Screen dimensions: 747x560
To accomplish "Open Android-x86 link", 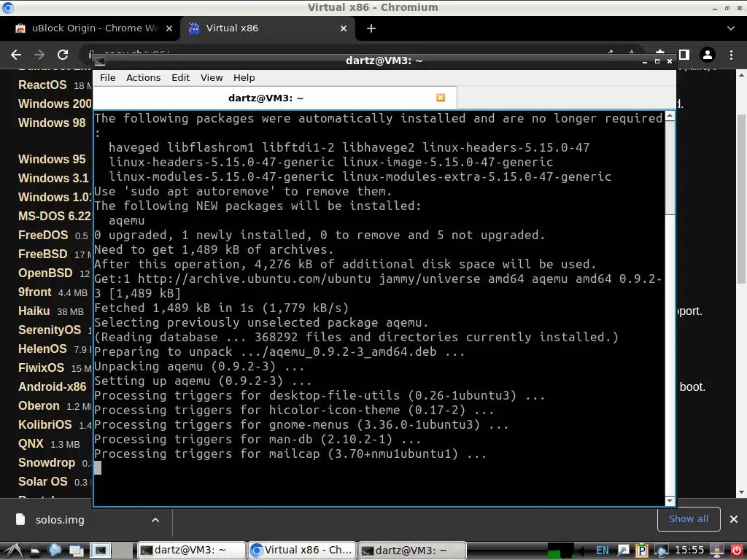I will pos(53,386).
